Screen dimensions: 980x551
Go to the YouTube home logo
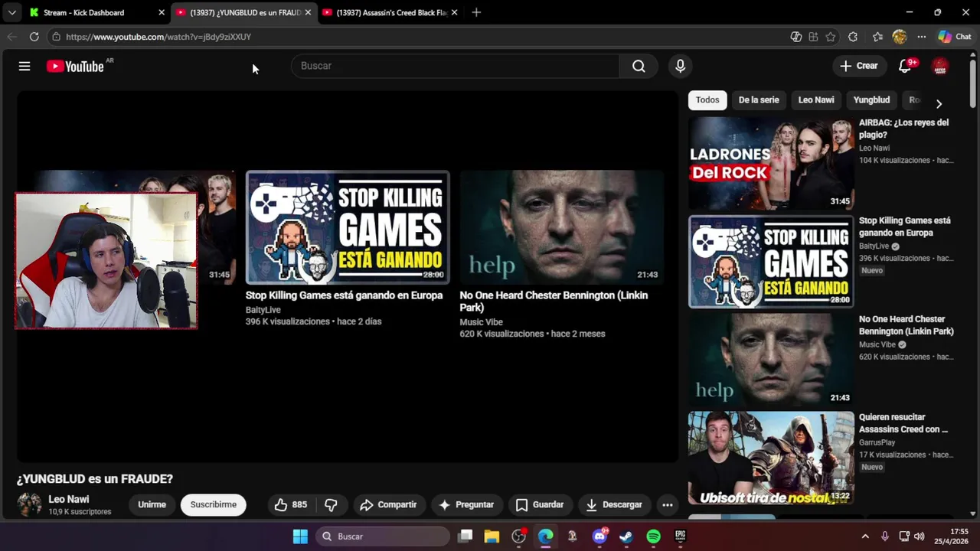(76, 67)
